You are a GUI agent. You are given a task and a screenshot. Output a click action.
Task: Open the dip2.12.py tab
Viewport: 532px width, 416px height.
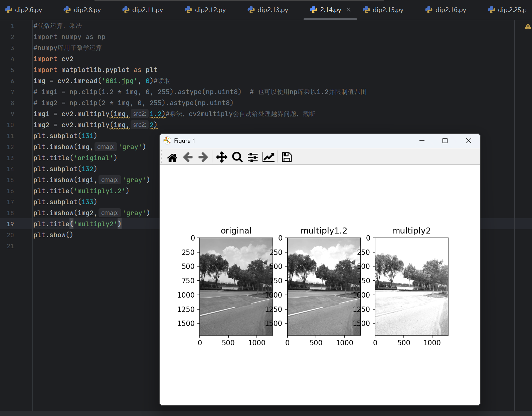[205, 10]
